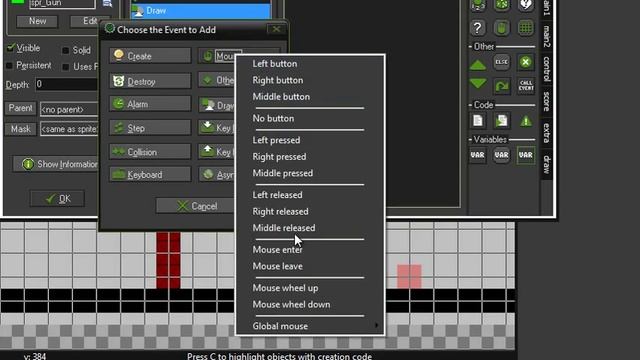Add the highlighted third VAR draw-variable icon
Image resolution: width=640 pixels, height=360 pixels.
point(526,156)
